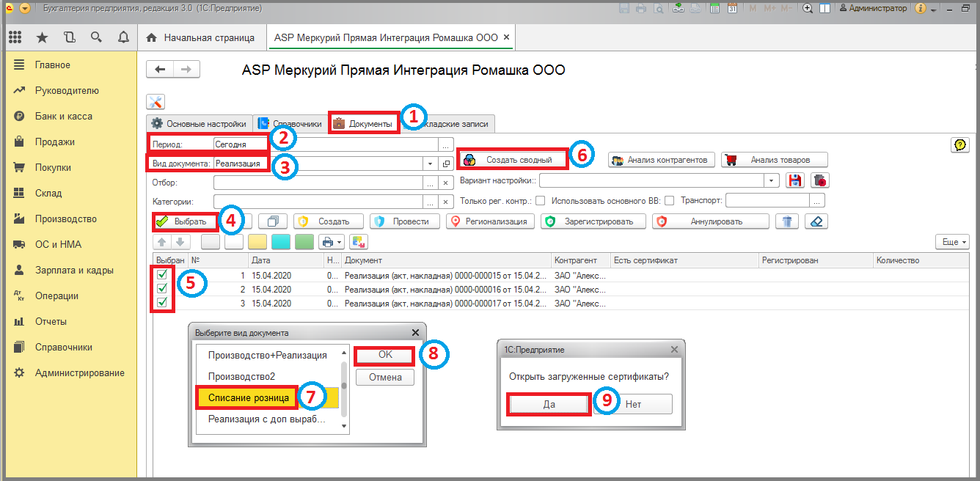Click the search magnifier icon

coord(96,37)
